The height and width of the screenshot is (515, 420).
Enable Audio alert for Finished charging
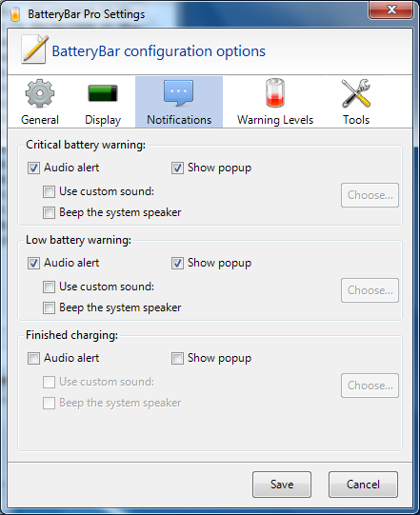(x=34, y=358)
